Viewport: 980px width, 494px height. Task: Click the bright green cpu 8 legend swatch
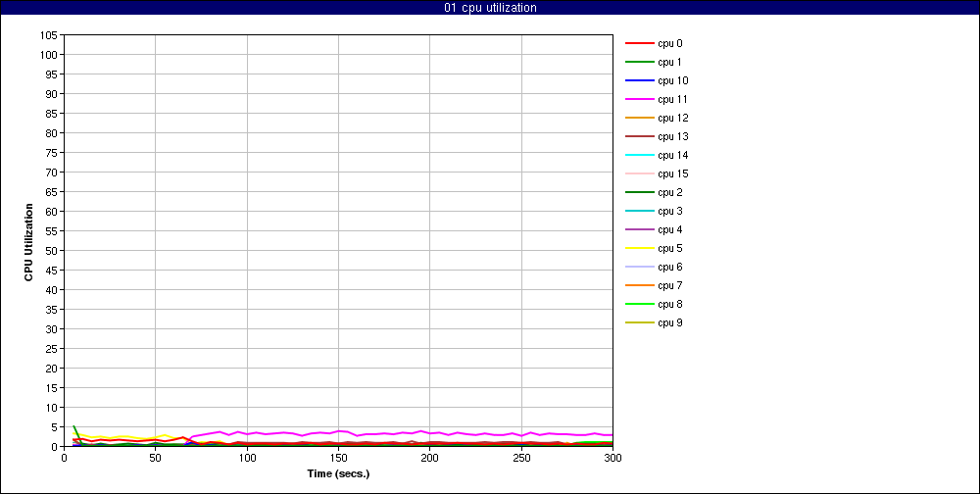(639, 305)
